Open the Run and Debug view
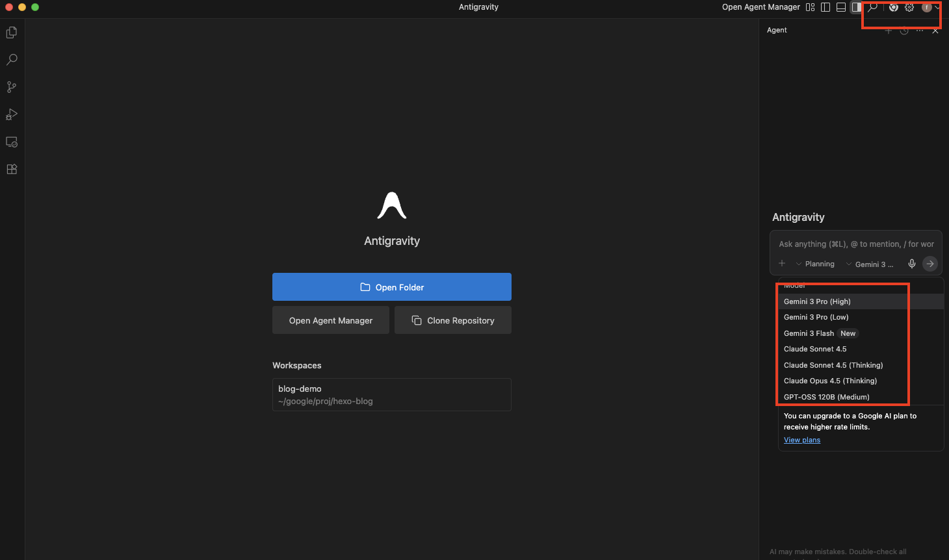The image size is (949, 560). pyautogui.click(x=12, y=114)
